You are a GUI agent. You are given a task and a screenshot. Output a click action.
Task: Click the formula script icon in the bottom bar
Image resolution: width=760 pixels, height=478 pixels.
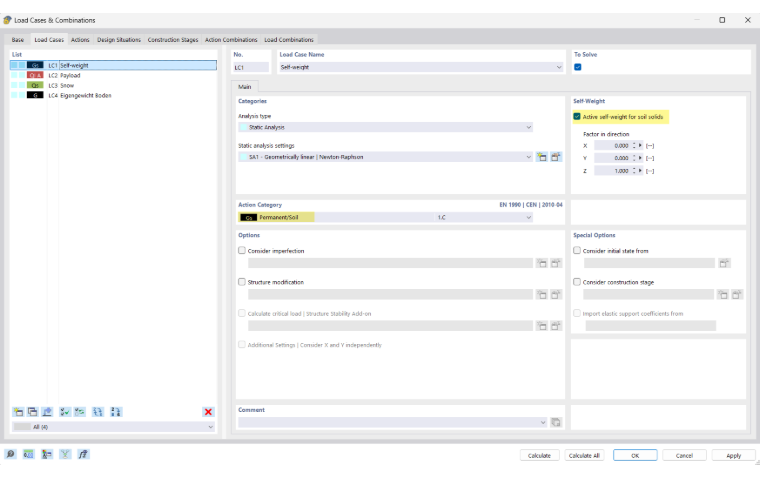point(83,454)
